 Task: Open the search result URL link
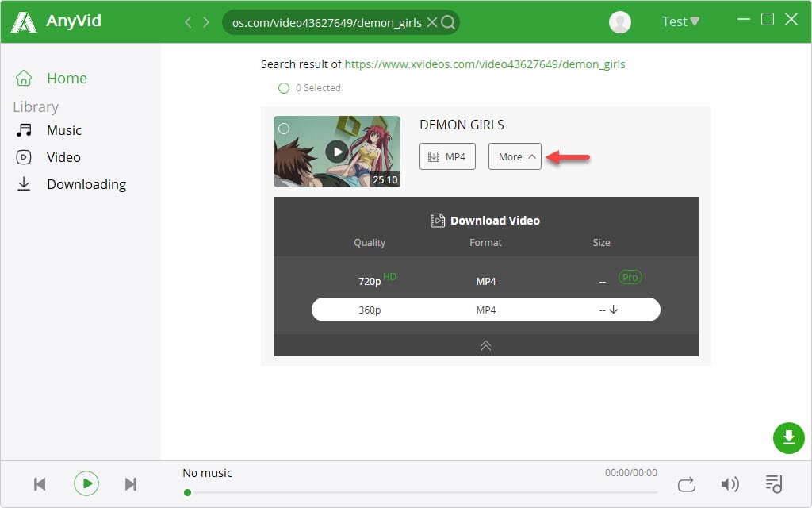(x=485, y=64)
